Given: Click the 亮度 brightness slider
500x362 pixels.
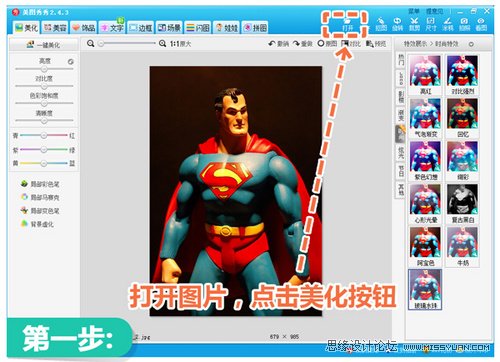Looking at the screenshot, I should 44,69.
